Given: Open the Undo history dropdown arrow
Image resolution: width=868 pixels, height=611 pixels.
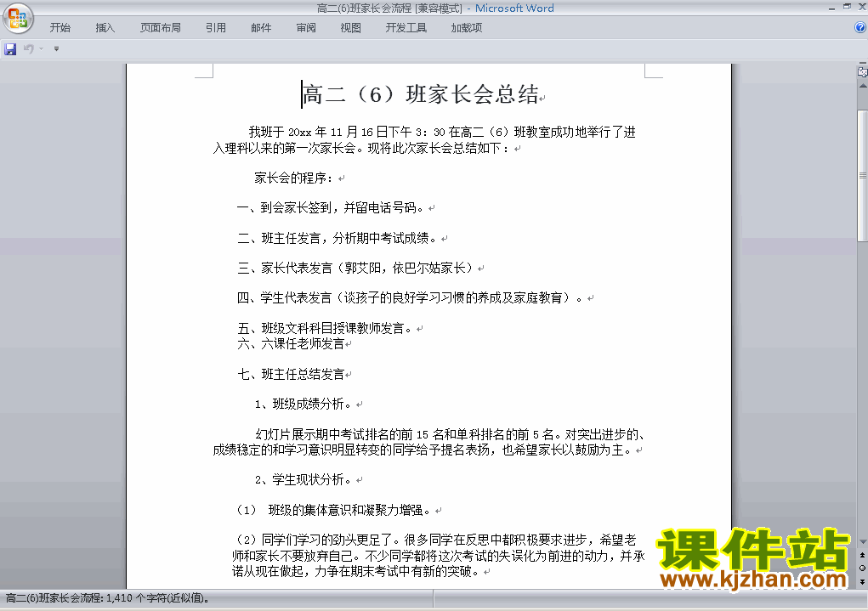Looking at the screenshot, I should [42, 48].
